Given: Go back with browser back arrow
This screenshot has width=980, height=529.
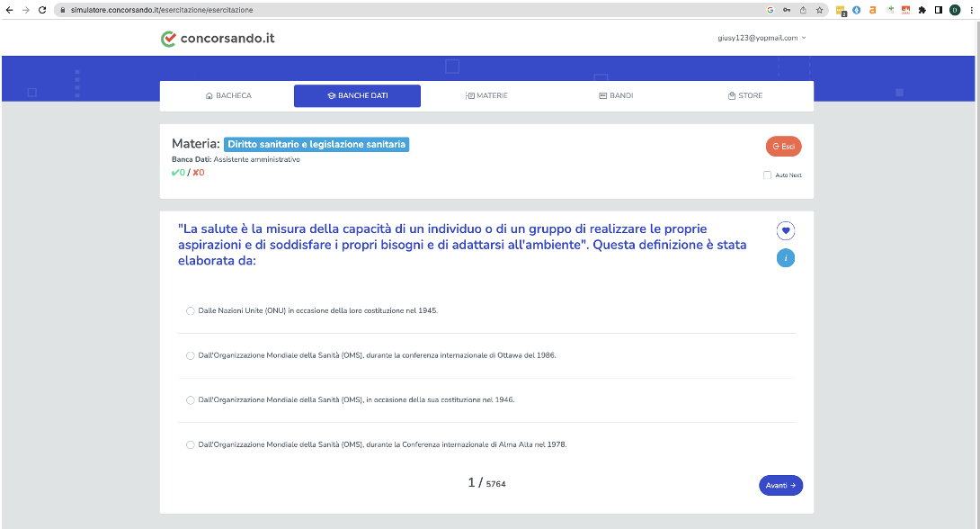Looking at the screenshot, I should coord(9,10).
